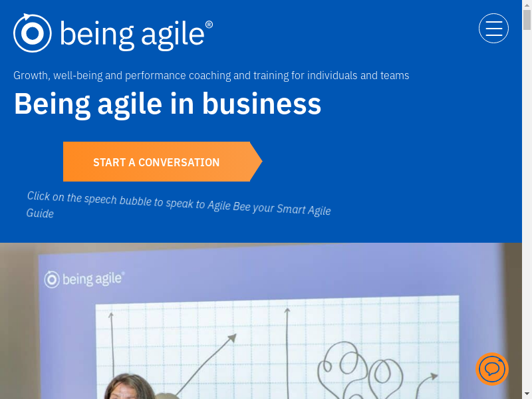Click the italic Agile Bee hint text

pyautogui.click(x=178, y=205)
